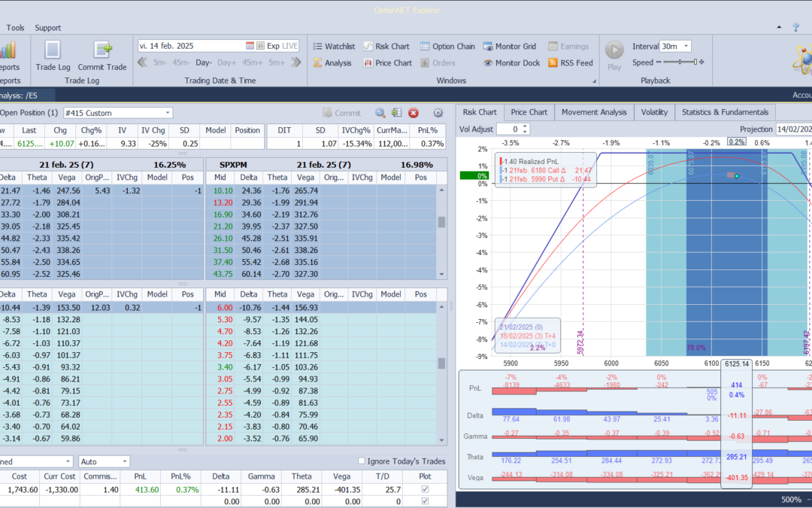The image size is (812, 508).
Task: Open the Interval 30m dropdown
Action: coord(686,46)
